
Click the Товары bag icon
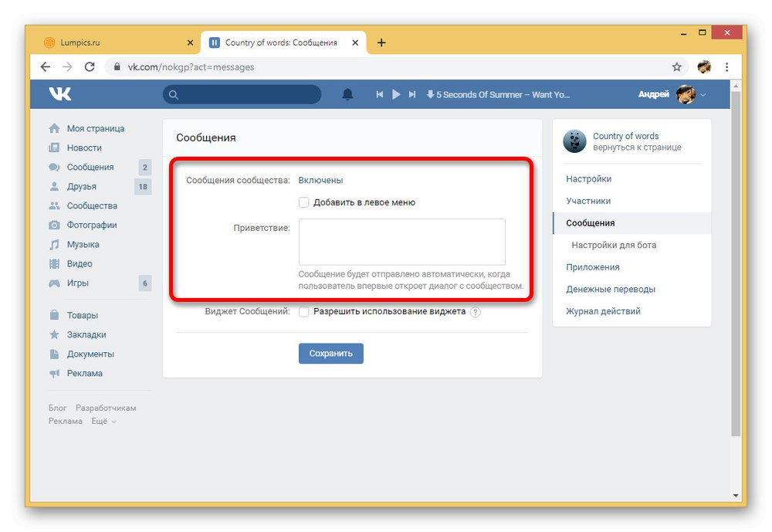[54, 315]
